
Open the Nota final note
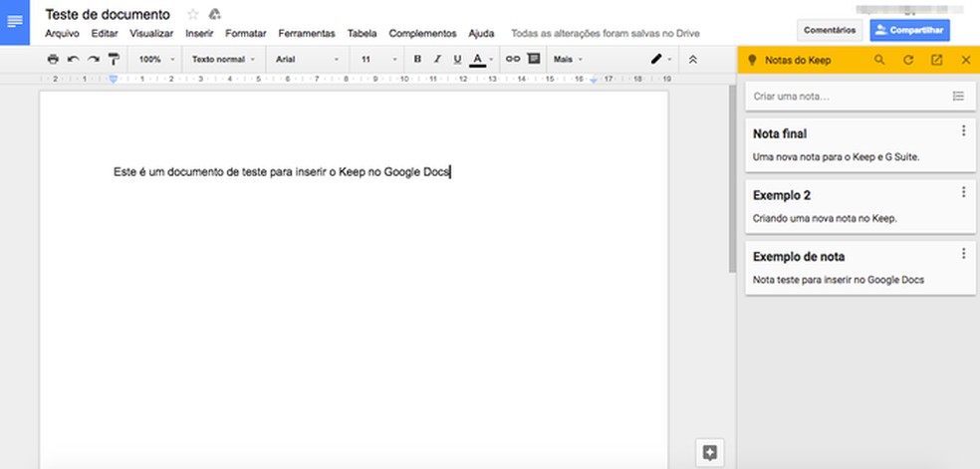pos(860,145)
